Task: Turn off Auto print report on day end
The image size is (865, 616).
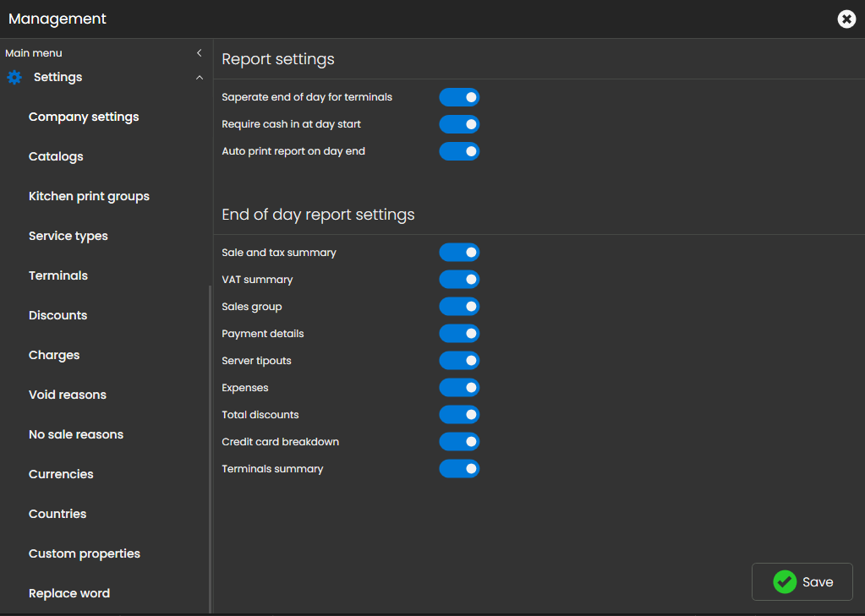Action: [459, 151]
